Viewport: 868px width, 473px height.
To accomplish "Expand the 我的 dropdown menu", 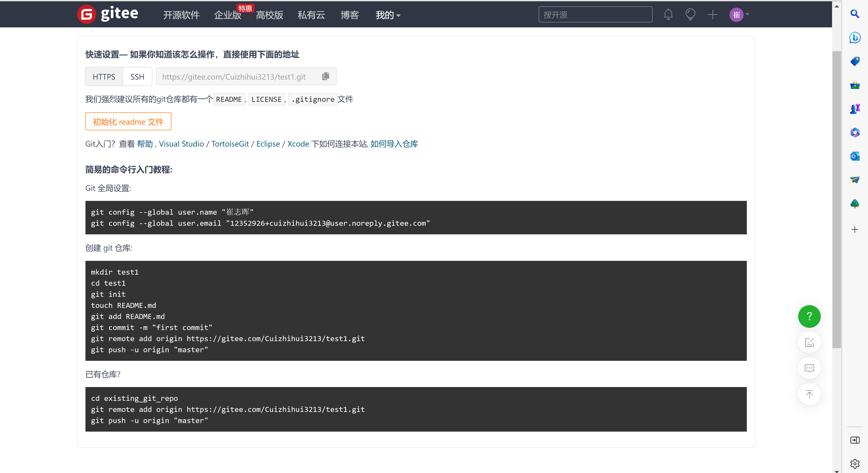I will click(388, 15).
